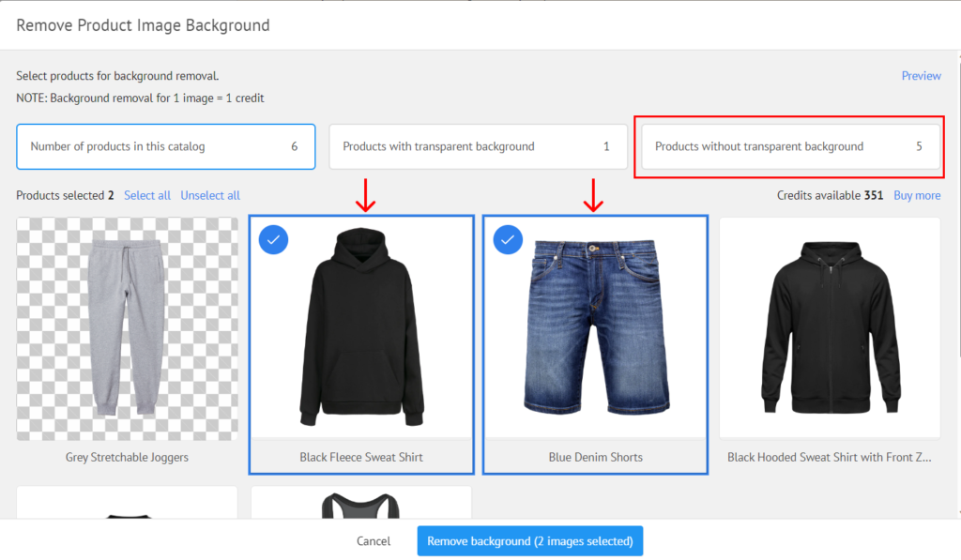Select Products without transparent background filter
Image resolution: width=961 pixels, height=560 pixels.
tap(789, 146)
